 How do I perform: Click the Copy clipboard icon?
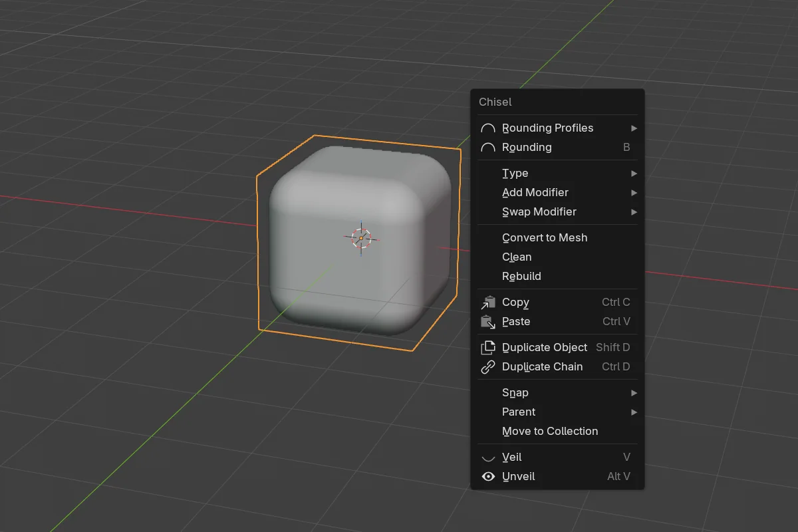coord(488,303)
